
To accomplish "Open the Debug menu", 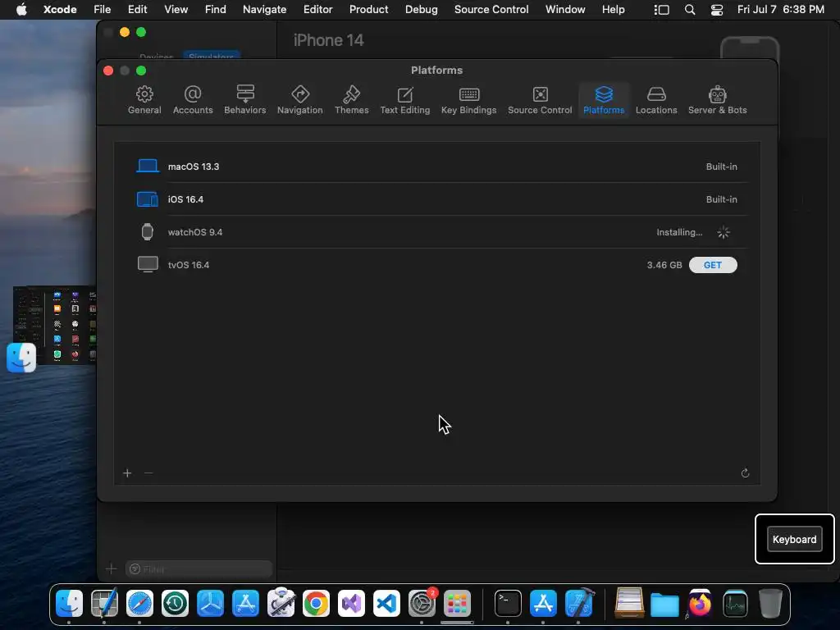I will point(421,10).
